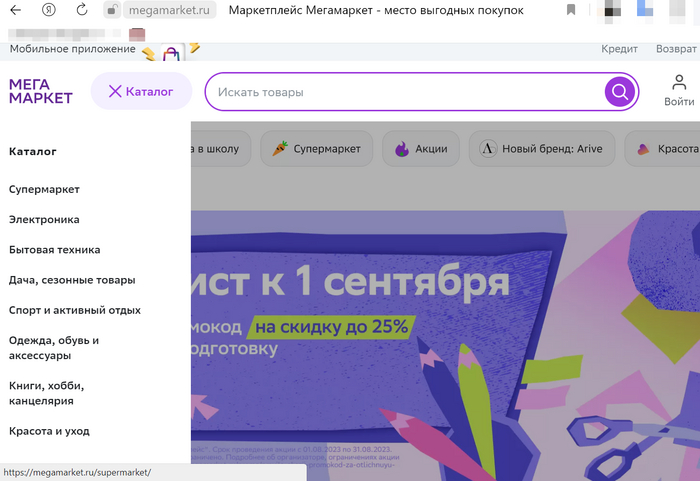
Task: Select Электроника in the catalog list
Action: point(44,219)
